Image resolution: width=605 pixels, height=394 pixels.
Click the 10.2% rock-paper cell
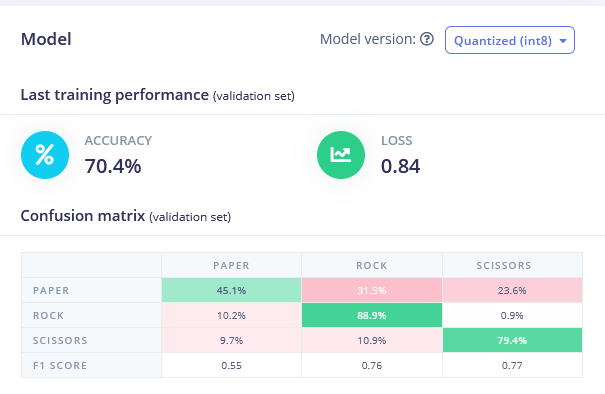231,315
